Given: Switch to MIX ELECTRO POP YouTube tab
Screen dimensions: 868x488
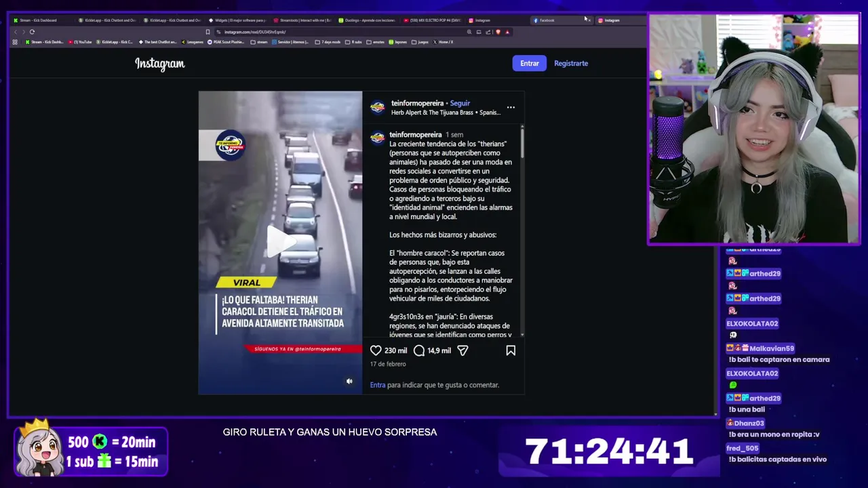Looking at the screenshot, I should click(x=432, y=20).
